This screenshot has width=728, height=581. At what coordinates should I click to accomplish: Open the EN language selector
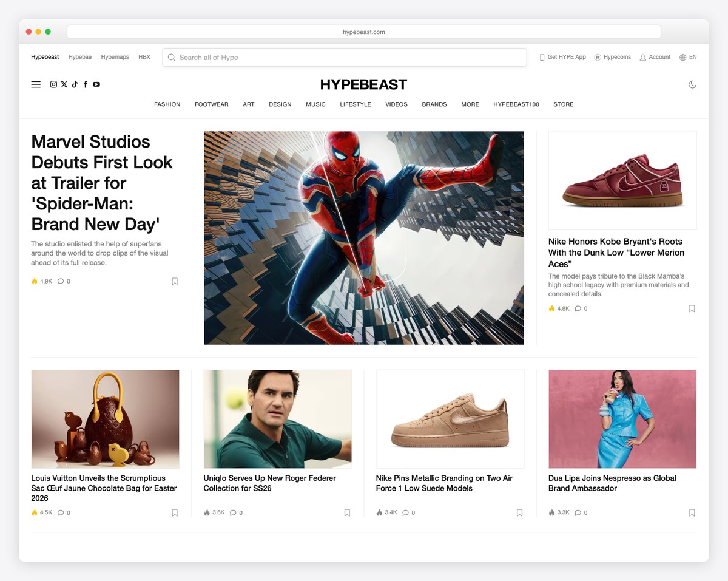coord(688,57)
